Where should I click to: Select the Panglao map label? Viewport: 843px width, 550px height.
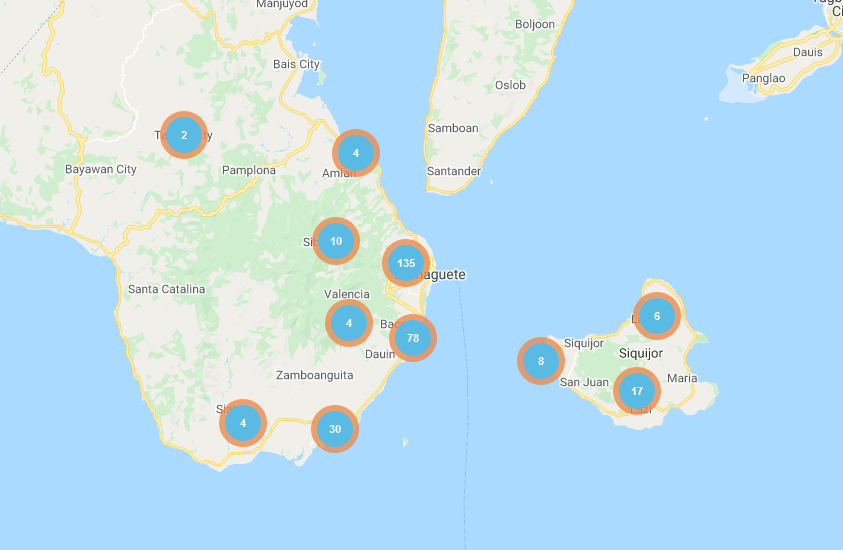pos(763,78)
